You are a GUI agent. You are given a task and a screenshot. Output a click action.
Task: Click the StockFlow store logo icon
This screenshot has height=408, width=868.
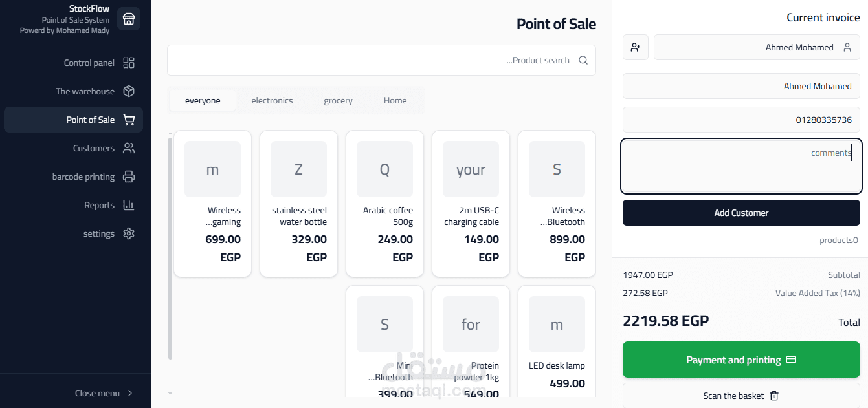point(128,19)
